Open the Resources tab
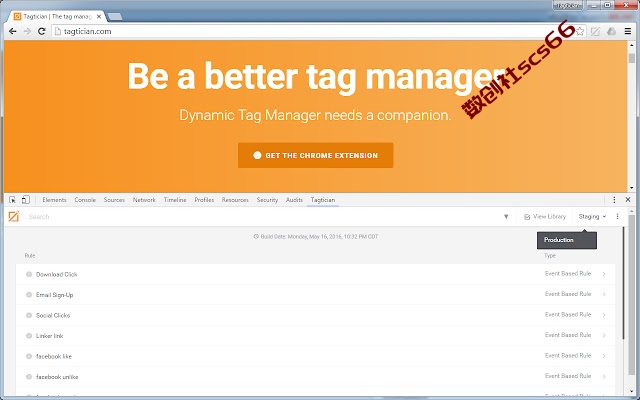 pyautogui.click(x=235, y=200)
